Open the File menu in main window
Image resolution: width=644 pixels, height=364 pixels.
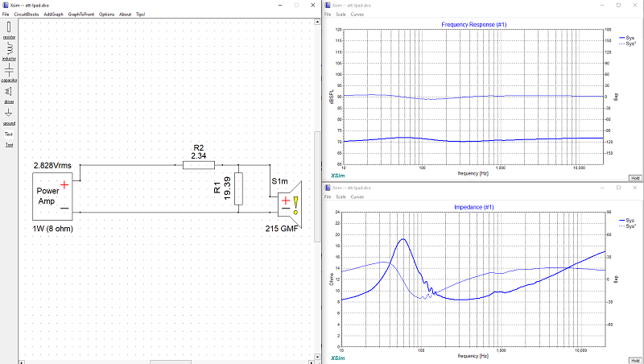tap(6, 14)
